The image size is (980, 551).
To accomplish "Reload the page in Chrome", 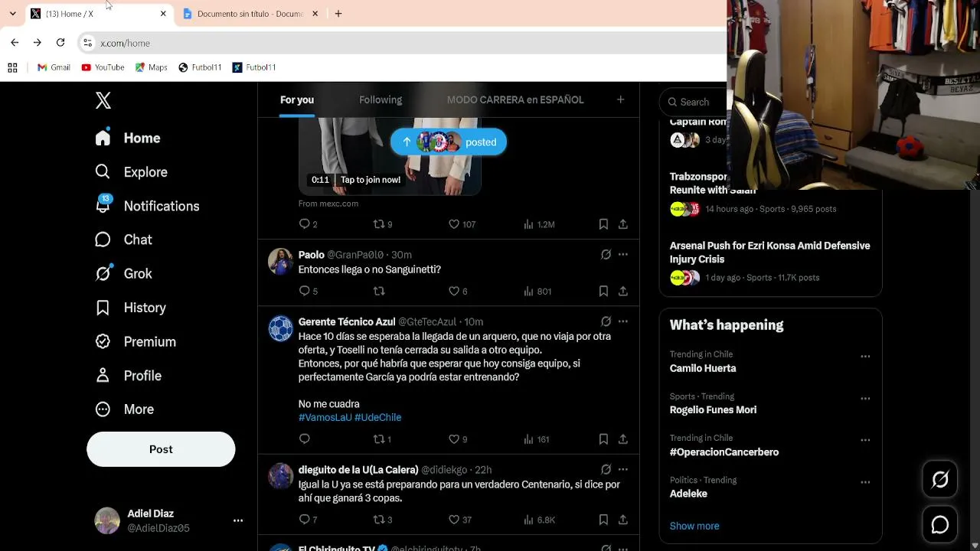I will coord(60,43).
